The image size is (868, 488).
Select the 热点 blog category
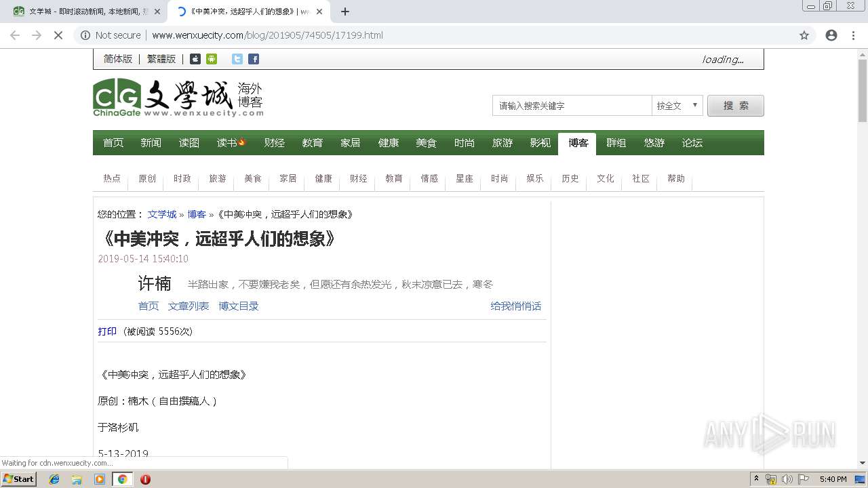tap(112, 178)
